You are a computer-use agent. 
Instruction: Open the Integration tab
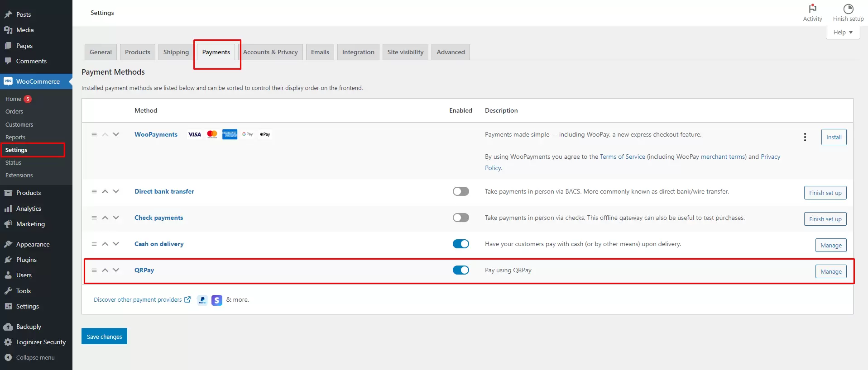click(x=358, y=52)
